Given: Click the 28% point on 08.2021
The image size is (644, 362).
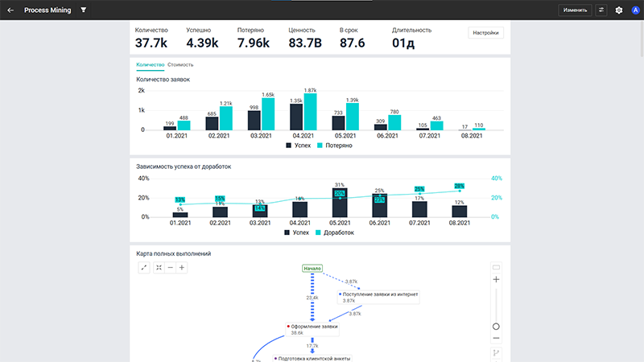Looking at the screenshot, I should click(x=460, y=191).
